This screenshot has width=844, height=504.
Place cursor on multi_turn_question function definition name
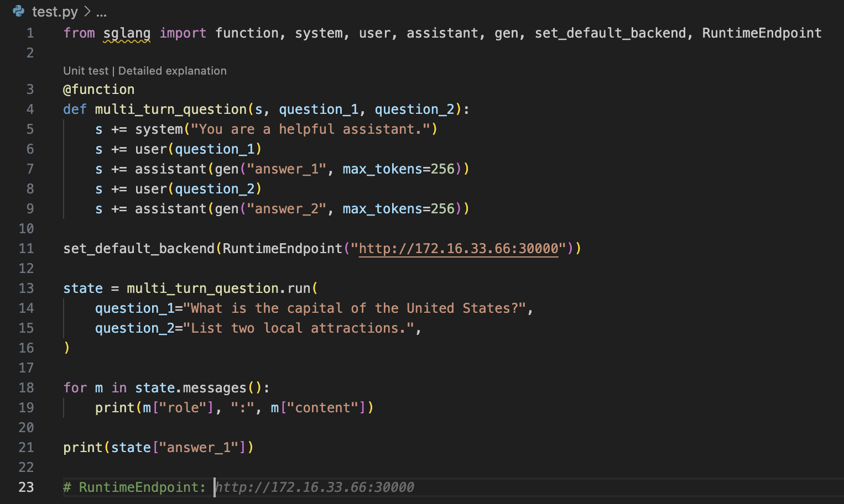(171, 109)
